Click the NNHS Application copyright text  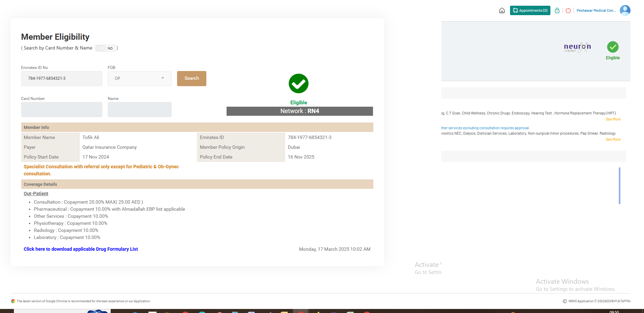pos(599,301)
